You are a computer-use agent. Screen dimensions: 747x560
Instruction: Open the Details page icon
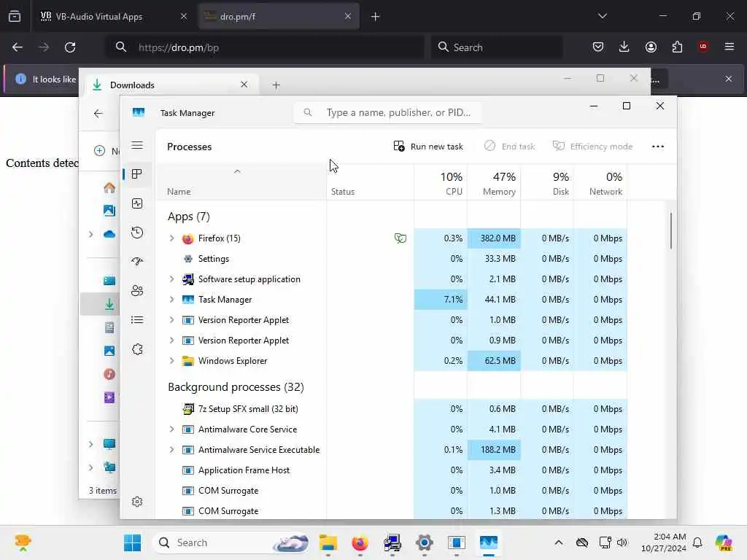tap(137, 320)
